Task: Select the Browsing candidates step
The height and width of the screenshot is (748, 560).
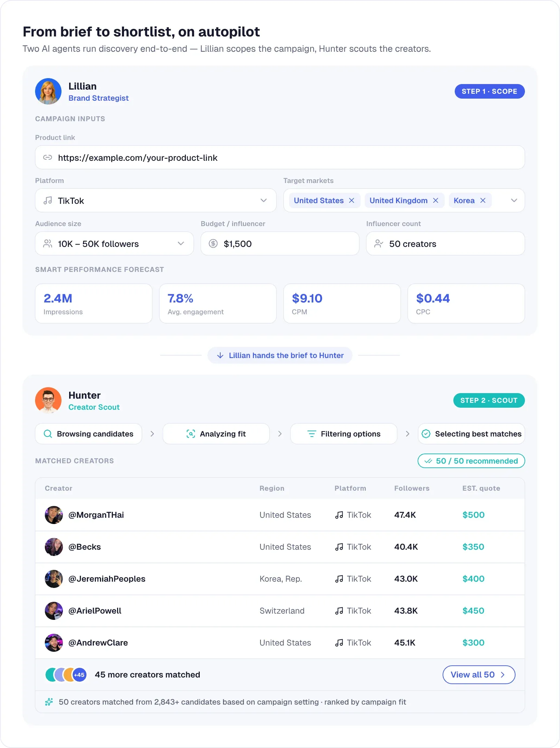Action: (89, 434)
